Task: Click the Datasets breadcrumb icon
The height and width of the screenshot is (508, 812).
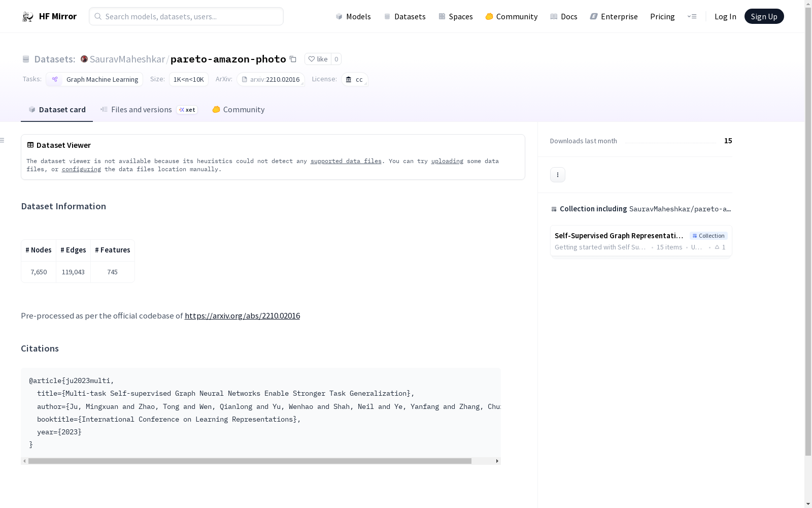Action: (x=26, y=59)
